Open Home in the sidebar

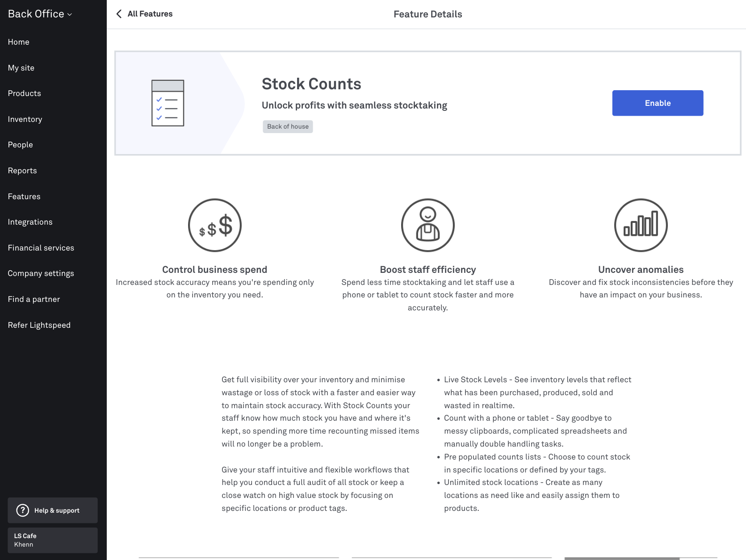click(x=19, y=42)
